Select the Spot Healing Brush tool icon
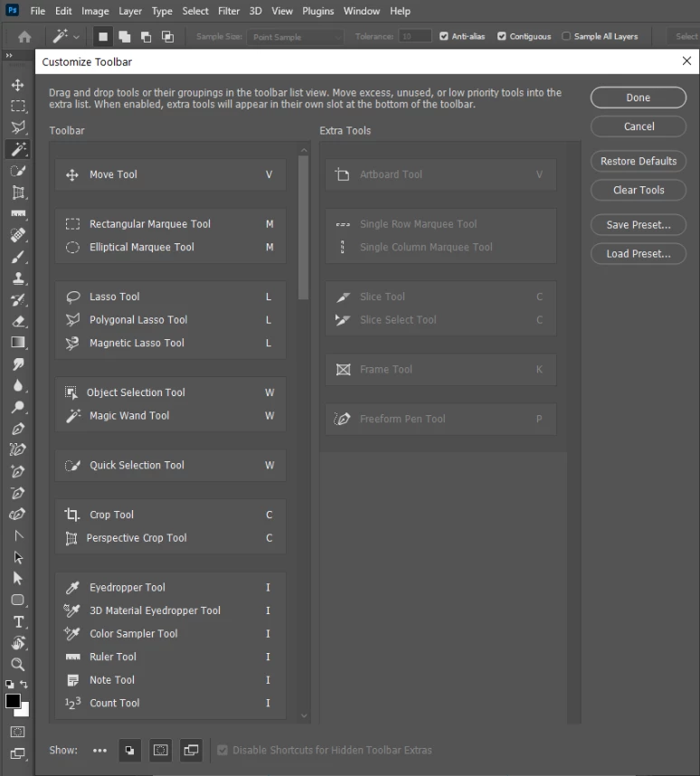This screenshot has width=700, height=776. (x=18, y=235)
